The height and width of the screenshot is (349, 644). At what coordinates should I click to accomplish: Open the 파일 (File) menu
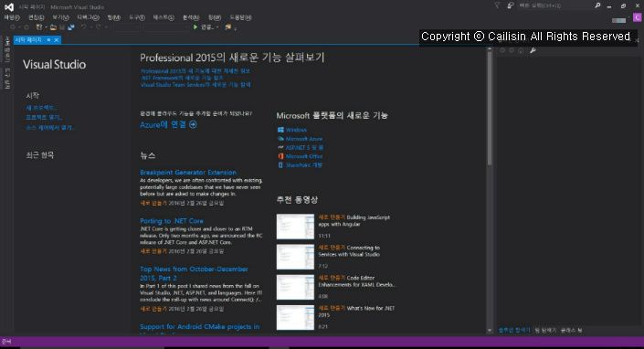pos(12,17)
